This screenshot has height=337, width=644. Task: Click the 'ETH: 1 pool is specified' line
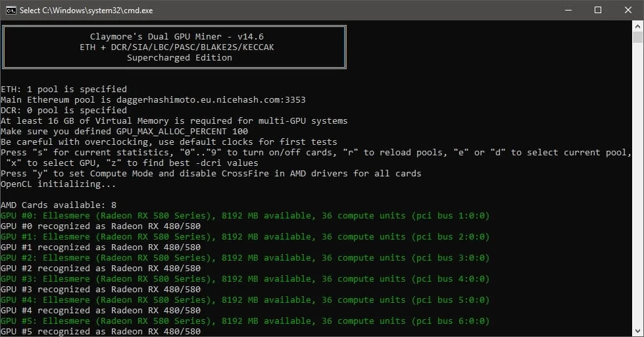coord(64,89)
